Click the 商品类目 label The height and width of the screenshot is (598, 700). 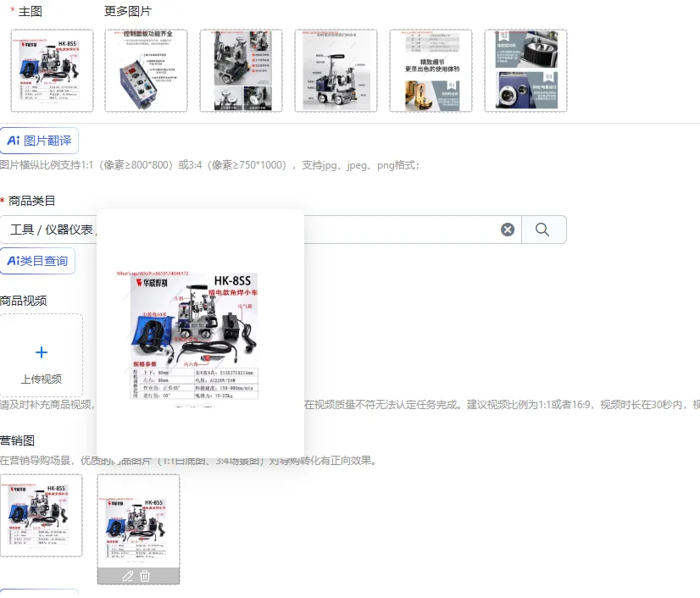31,201
